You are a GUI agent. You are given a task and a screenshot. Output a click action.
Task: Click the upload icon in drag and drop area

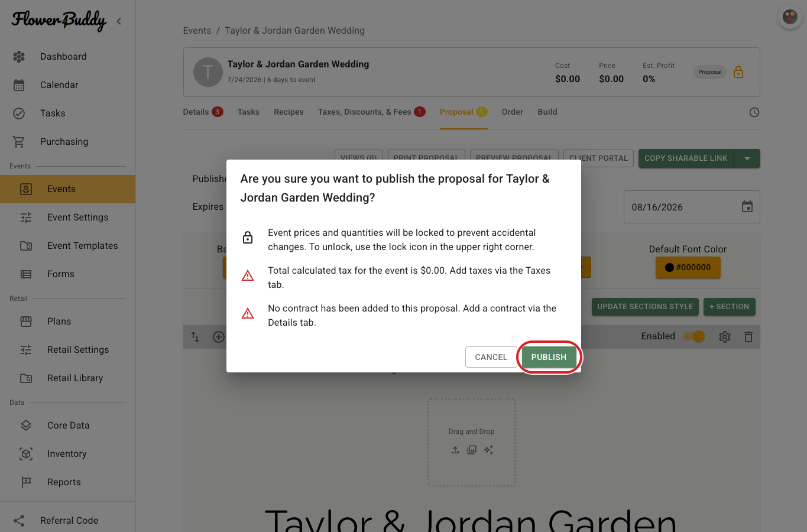coord(455,450)
